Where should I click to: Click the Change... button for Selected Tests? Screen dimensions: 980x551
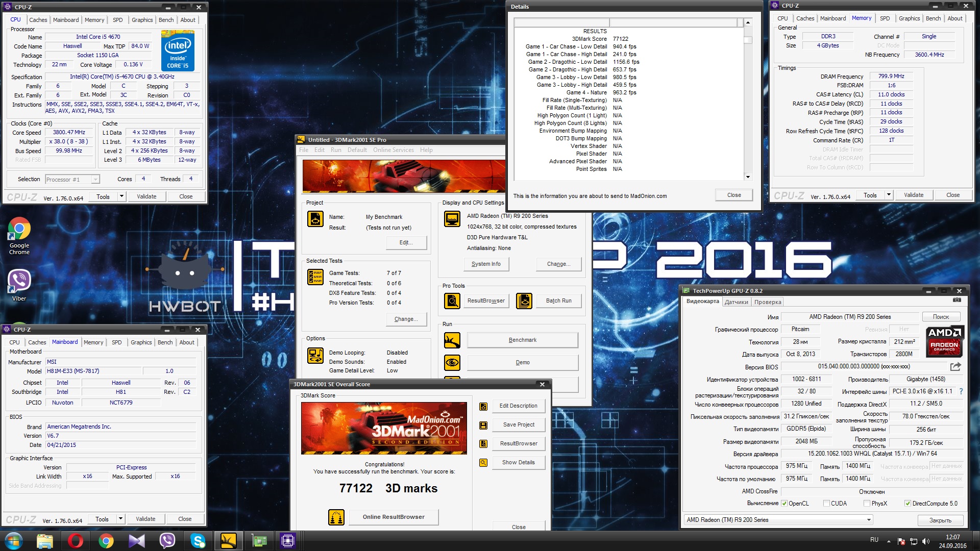406,319
